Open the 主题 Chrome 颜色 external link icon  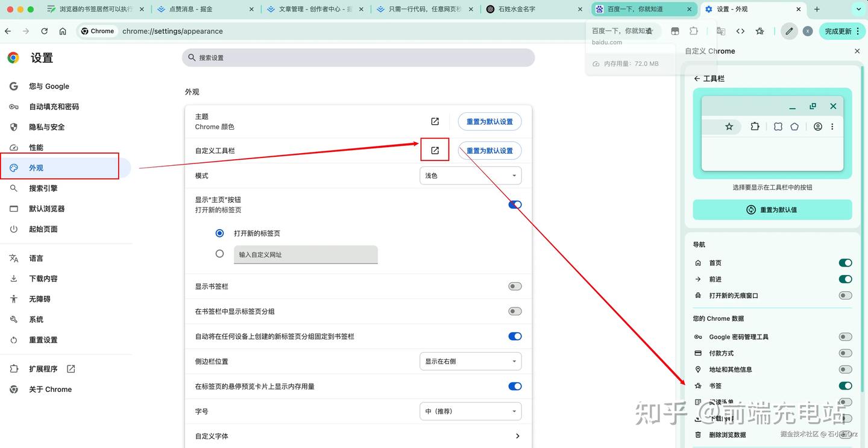click(x=435, y=121)
